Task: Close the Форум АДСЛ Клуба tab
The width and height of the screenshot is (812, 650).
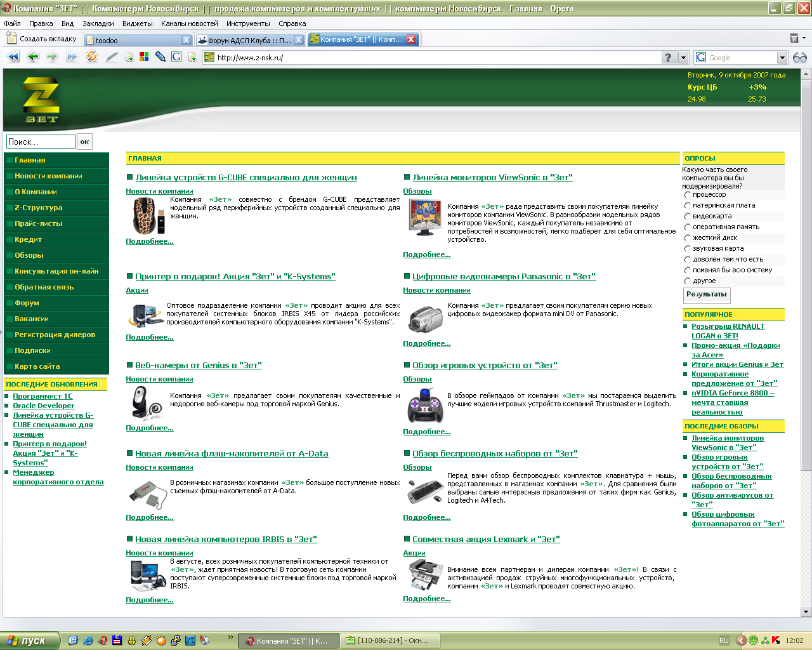Action: [x=298, y=40]
